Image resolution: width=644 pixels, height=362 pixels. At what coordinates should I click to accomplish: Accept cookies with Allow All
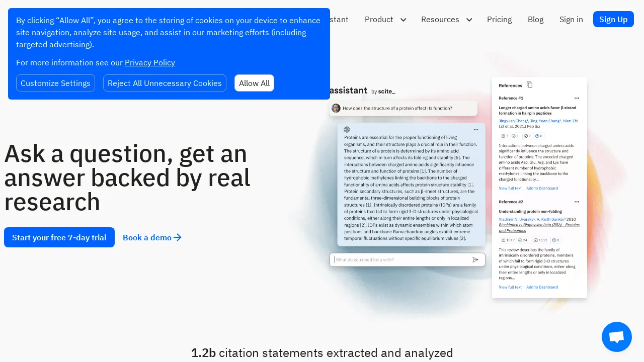[x=254, y=83]
